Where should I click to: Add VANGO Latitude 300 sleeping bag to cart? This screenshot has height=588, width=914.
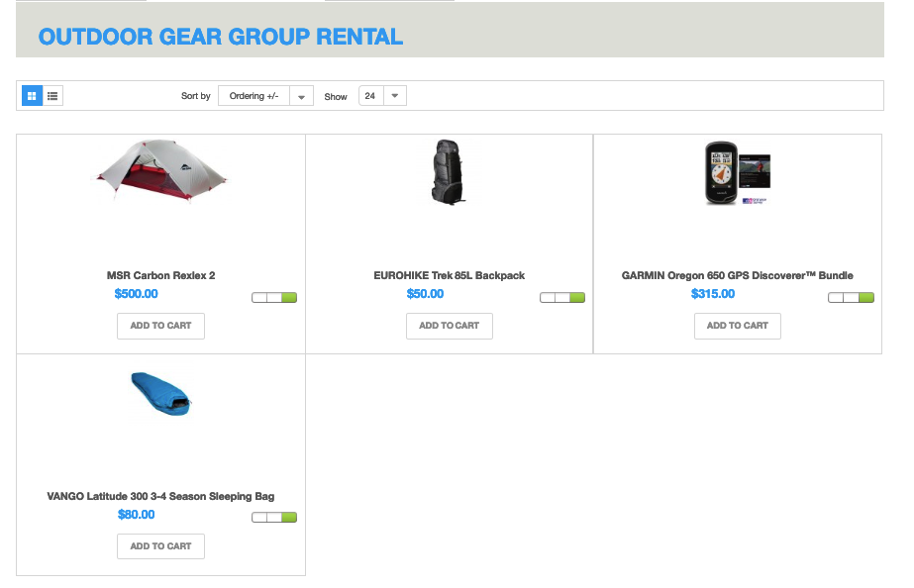160,545
